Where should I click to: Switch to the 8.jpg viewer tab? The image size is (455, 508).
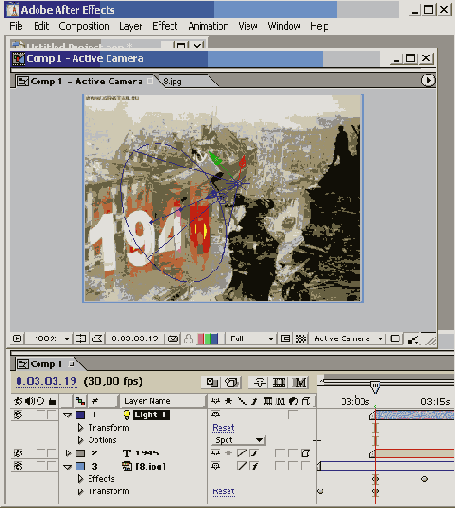coord(172,82)
